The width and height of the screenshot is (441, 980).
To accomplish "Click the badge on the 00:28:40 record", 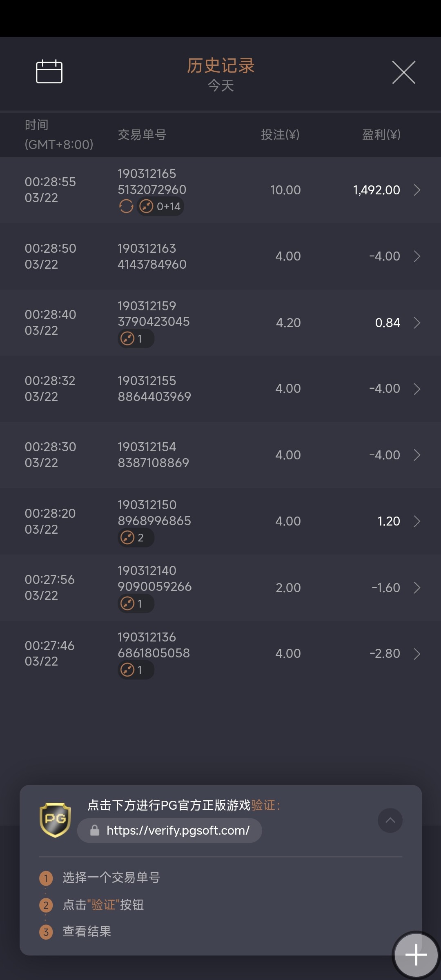I will pyautogui.click(x=136, y=339).
